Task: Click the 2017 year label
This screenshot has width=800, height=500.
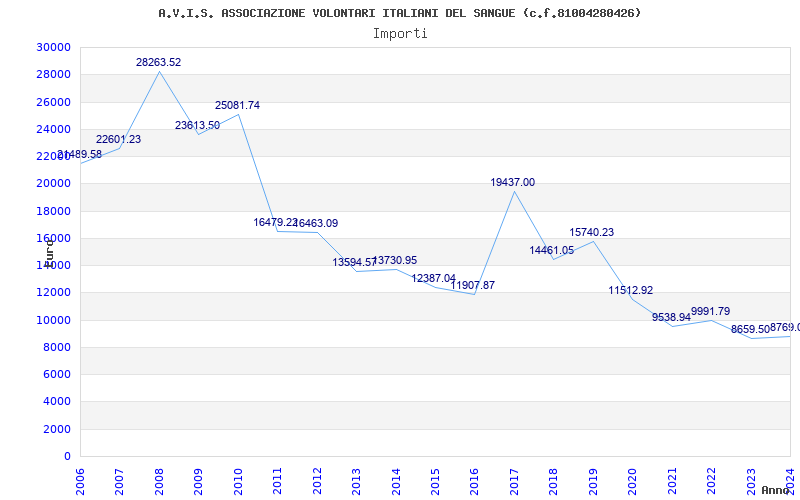Action: [514, 481]
